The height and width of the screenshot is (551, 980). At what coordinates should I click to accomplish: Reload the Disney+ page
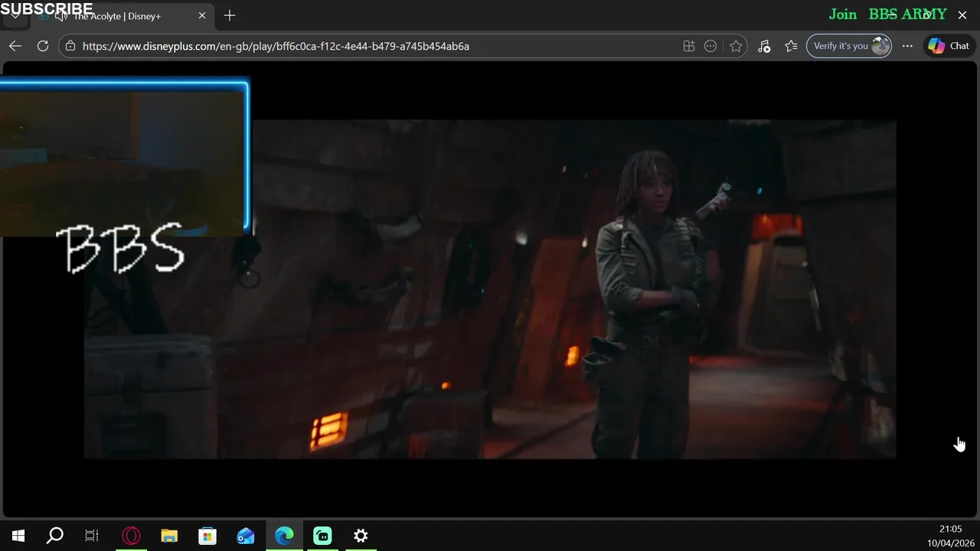pyautogui.click(x=43, y=46)
